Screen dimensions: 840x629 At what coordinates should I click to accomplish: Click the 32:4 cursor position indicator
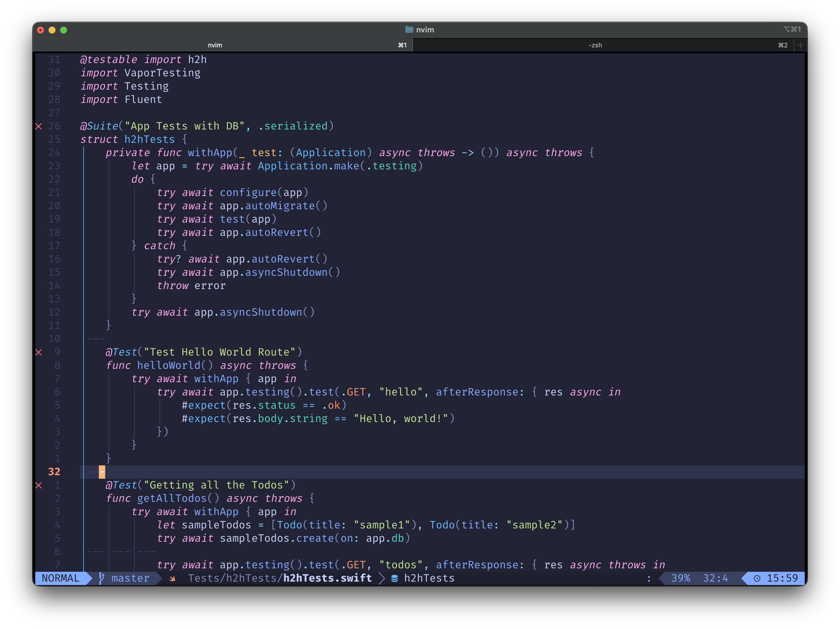pyautogui.click(x=715, y=578)
